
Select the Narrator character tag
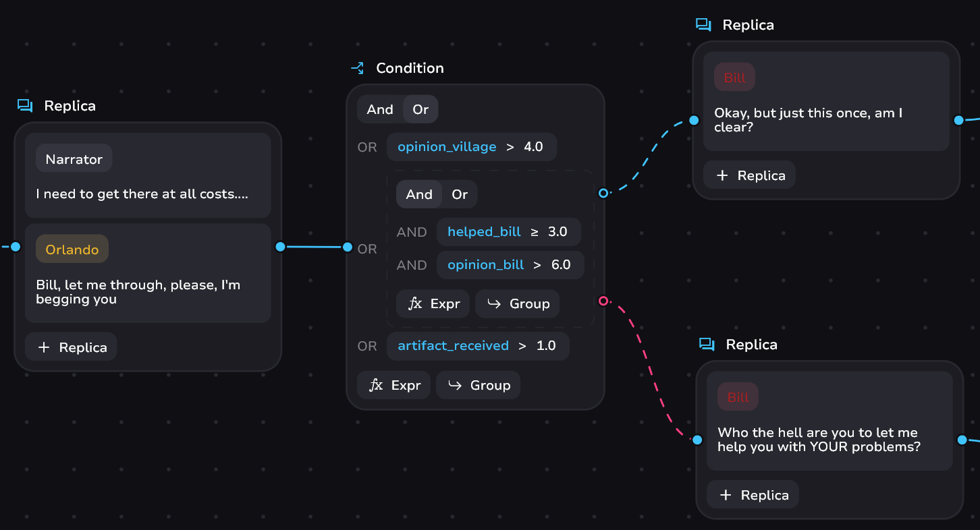point(74,158)
